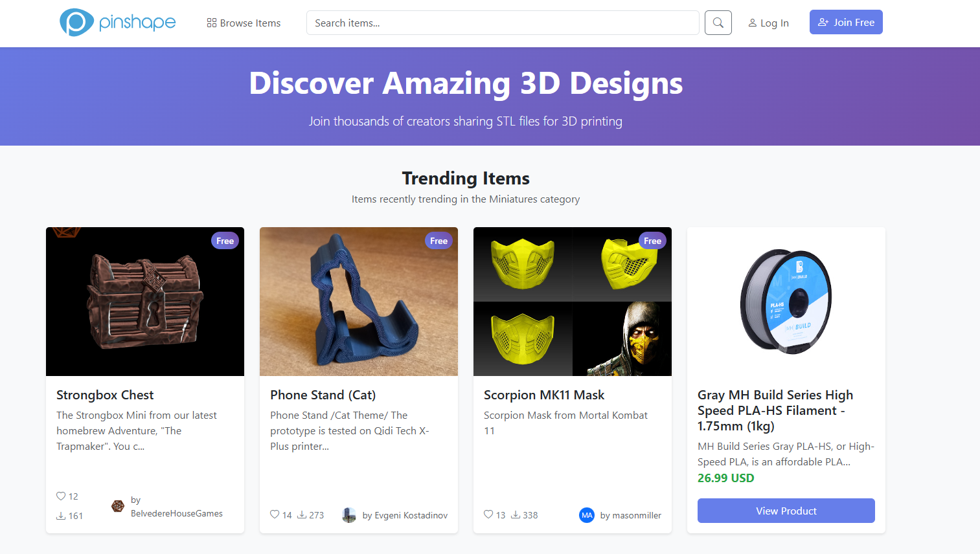This screenshot has width=980, height=554.
Task: Focus the Search items field
Action: coord(502,23)
